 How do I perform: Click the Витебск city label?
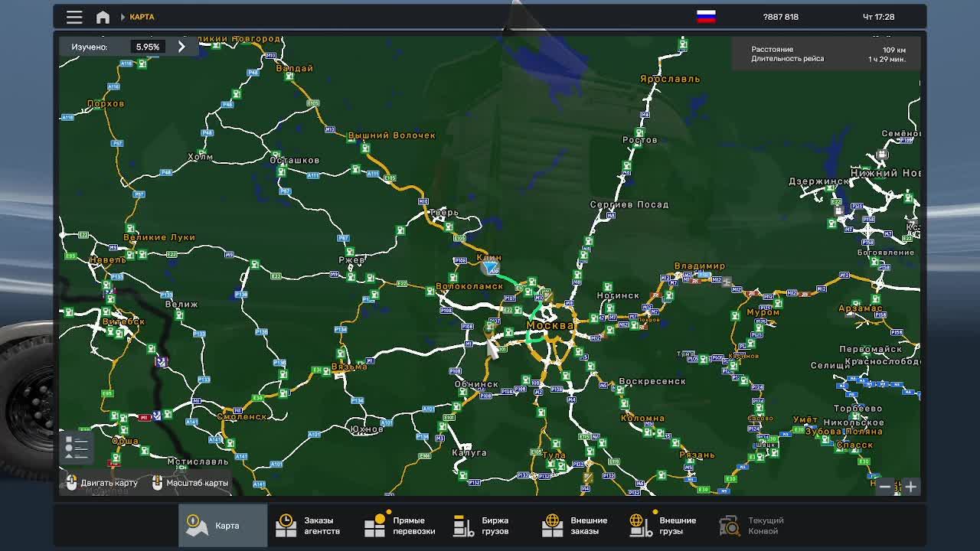[x=123, y=322]
